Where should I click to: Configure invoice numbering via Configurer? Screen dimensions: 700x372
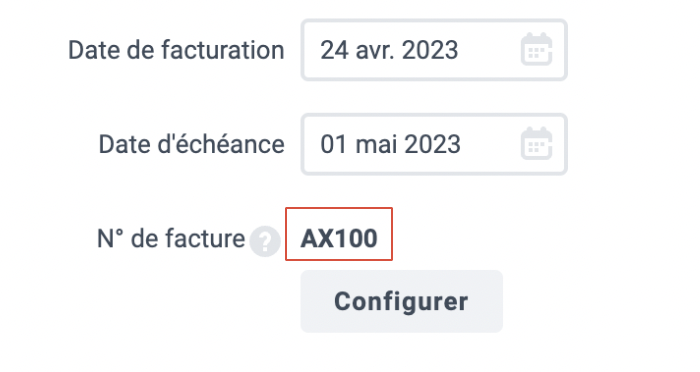point(401,301)
